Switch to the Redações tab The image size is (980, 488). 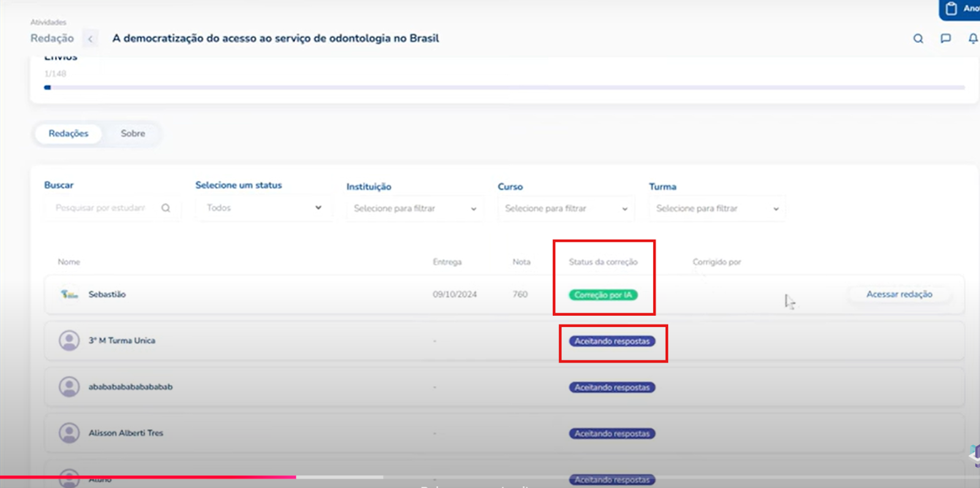69,133
